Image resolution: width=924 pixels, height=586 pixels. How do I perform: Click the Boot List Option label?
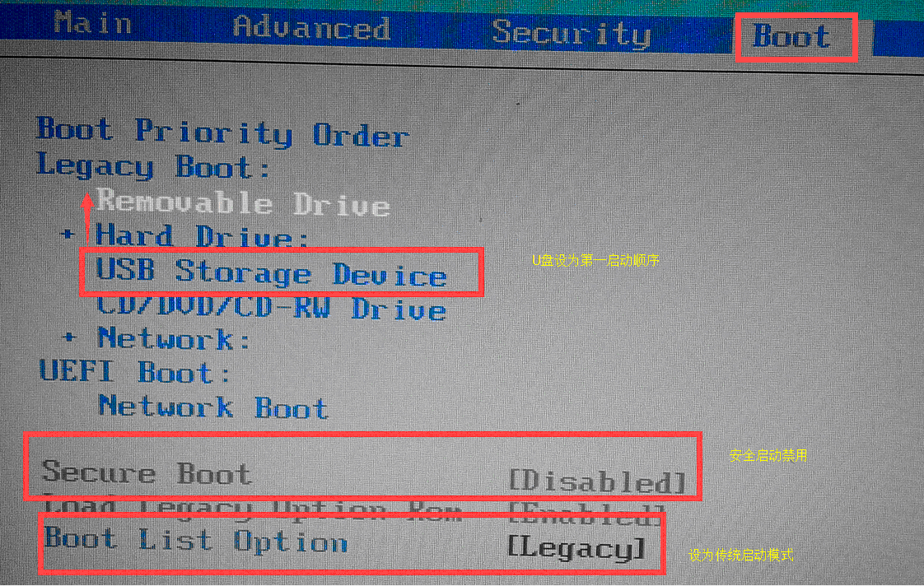[x=196, y=540]
